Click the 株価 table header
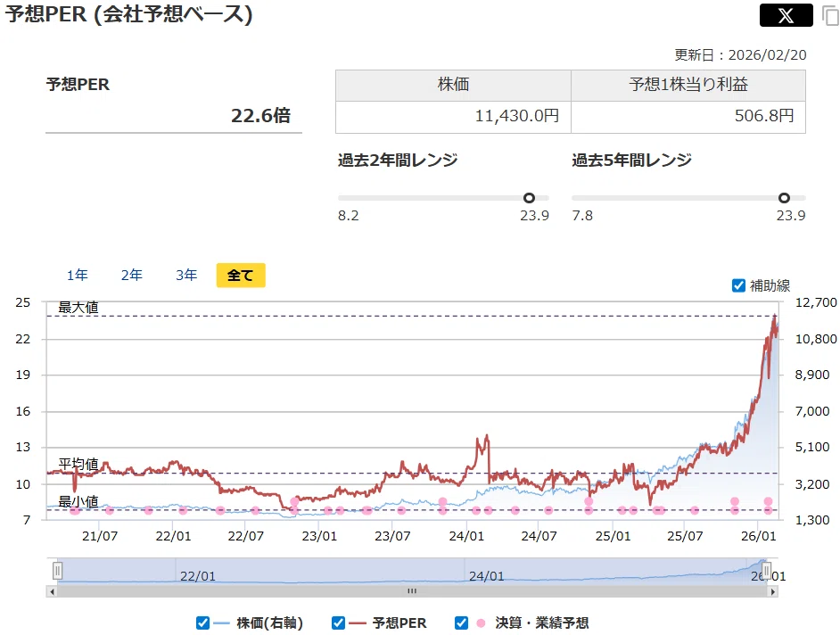Viewport: 840px width, 635px height. [x=453, y=85]
